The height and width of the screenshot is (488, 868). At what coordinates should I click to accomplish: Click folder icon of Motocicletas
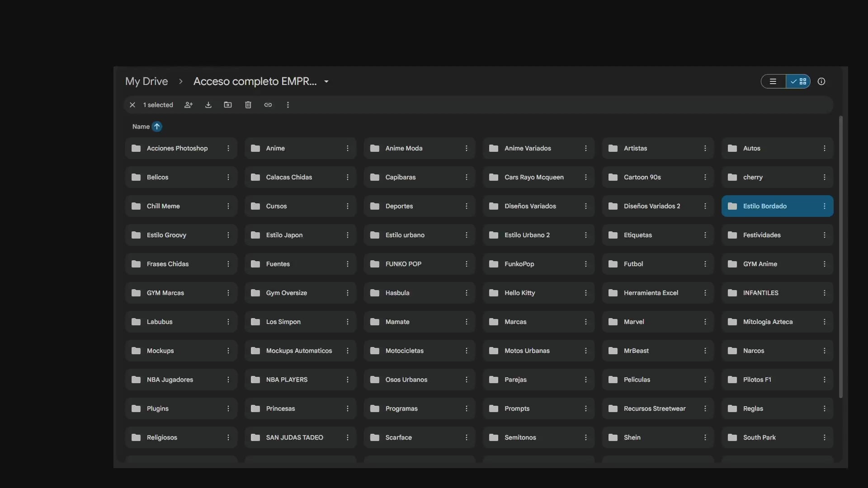coord(375,351)
